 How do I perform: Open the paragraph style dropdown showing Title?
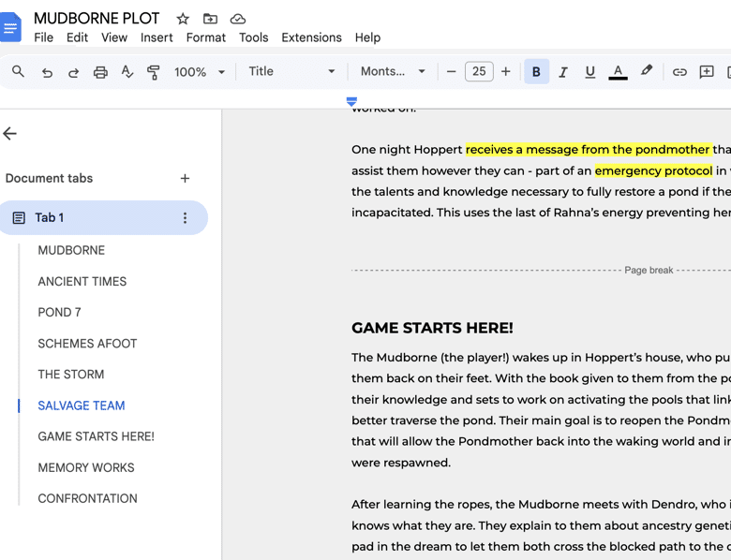tap(291, 72)
